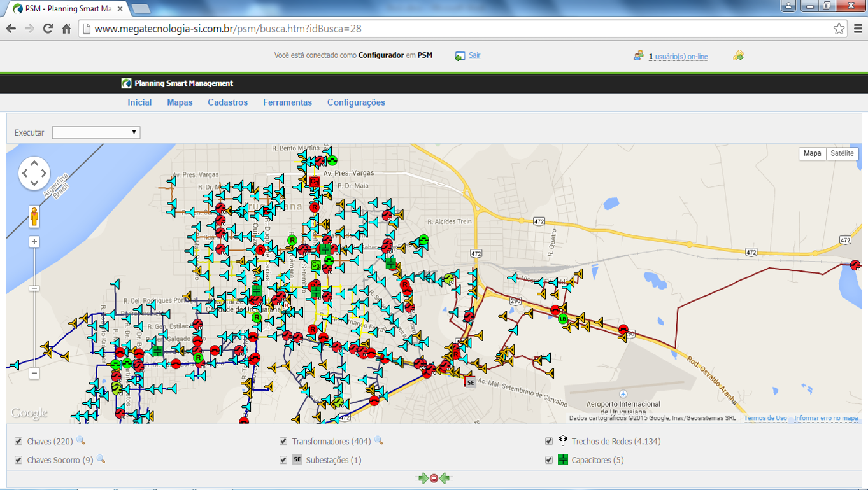Image resolution: width=868 pixels, height=490 pixels.
Task: Open the Ferramentas menu
Action: pyautogui.click(x=287, y=102)
